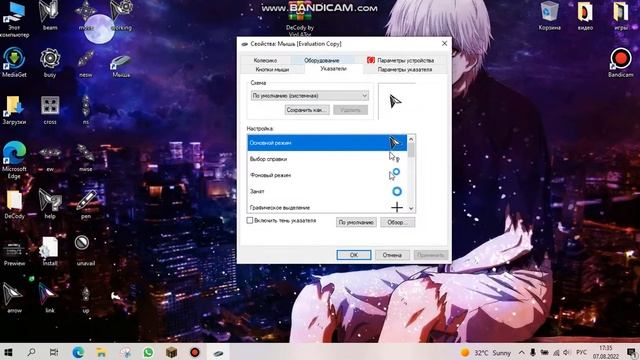Show hidden system tray icons

coord(522,352)
